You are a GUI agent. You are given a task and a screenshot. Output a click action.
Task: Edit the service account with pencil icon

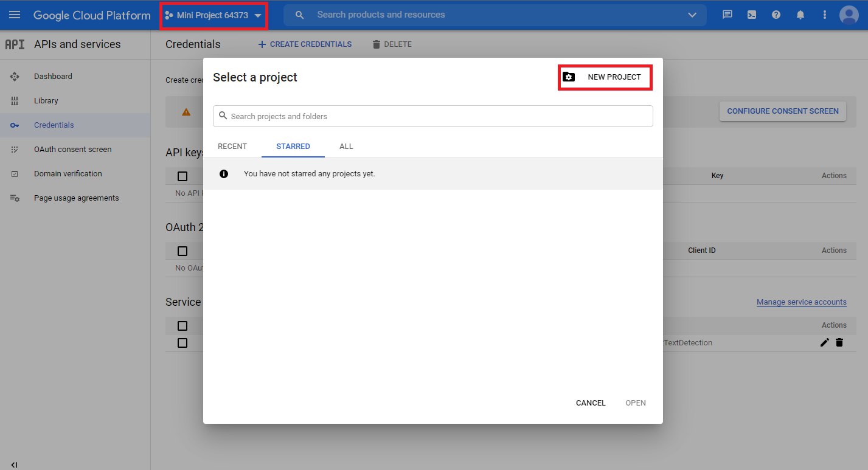825,342
